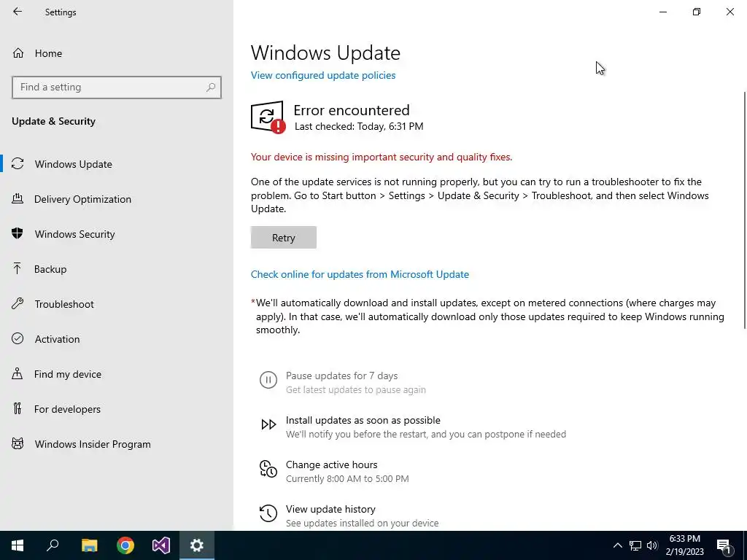Screen dimensions: 747x560
Task: Click the red missing security fixes message
Action: click(382, 157)
